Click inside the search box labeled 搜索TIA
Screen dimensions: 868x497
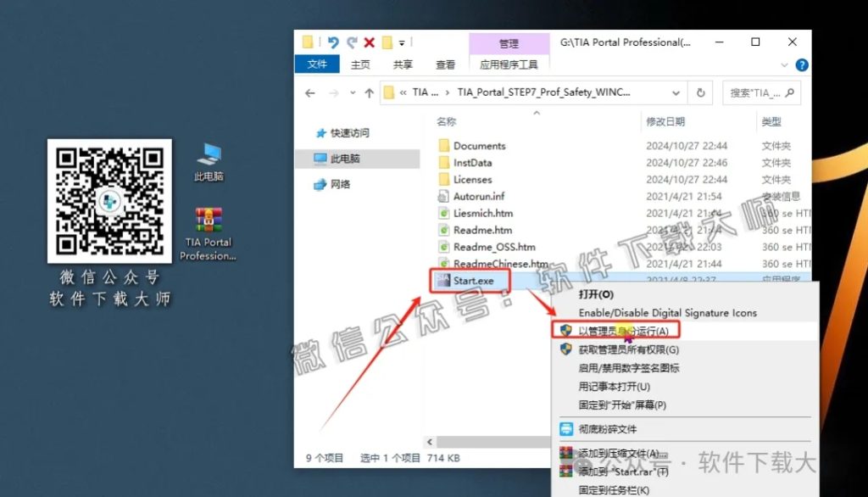tap(757, 92)
